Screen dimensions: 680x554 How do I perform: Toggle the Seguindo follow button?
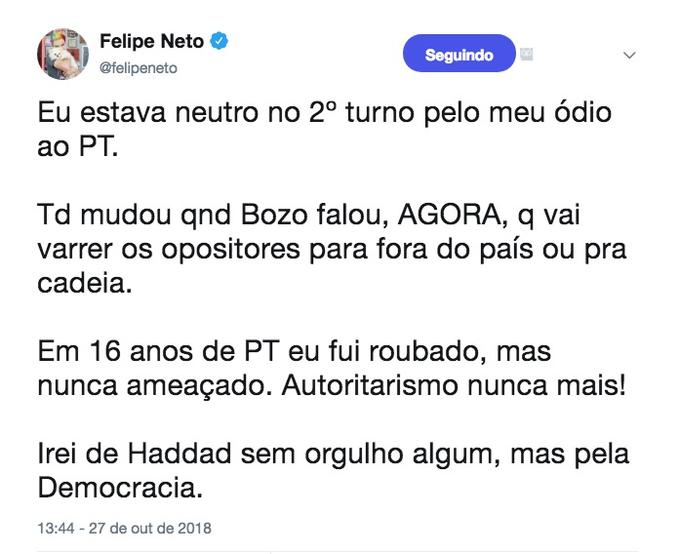pos(459,55)
